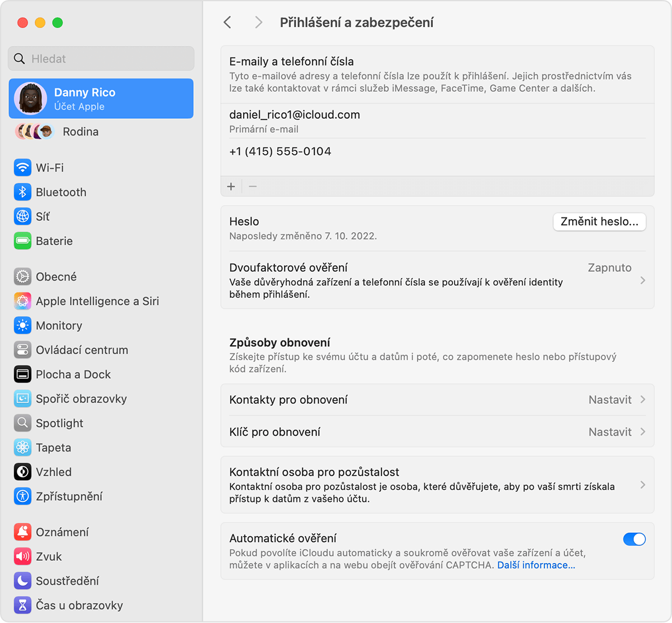Select the Wi-Fi settings icon
The width and height of the screenshot is (672, 623).
(22, 168)
